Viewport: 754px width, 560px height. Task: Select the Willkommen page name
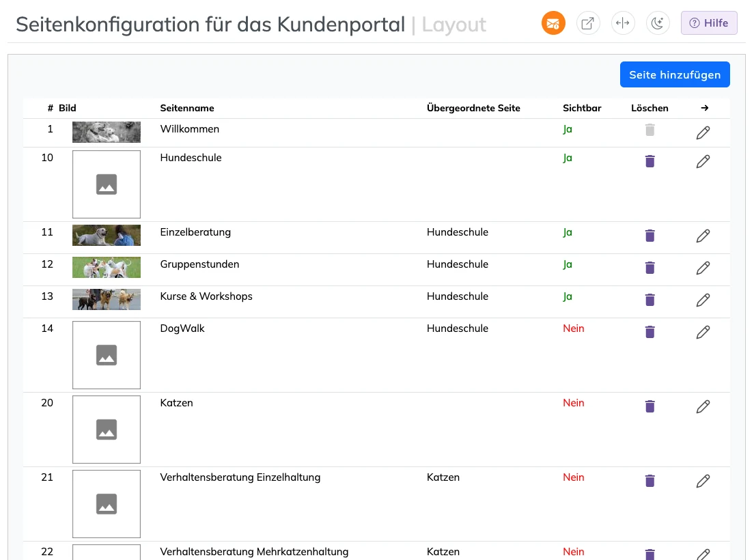(x=189, y=129)
